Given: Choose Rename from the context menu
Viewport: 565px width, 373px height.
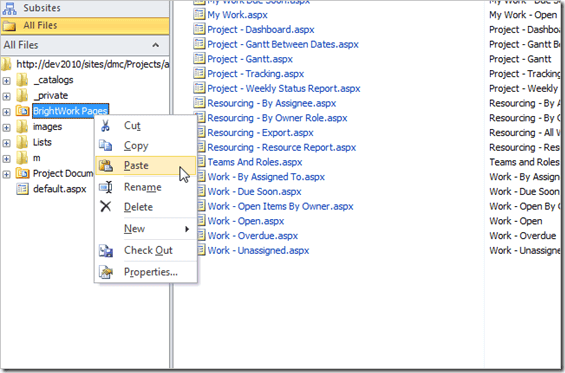Looking at the screenshot, I should coord(146,187).
